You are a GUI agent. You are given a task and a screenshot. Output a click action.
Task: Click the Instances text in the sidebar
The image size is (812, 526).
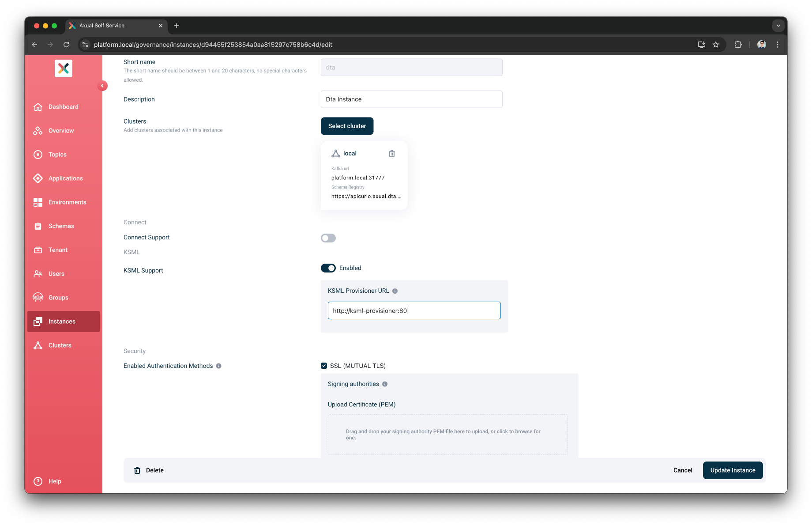click(62, 322)
